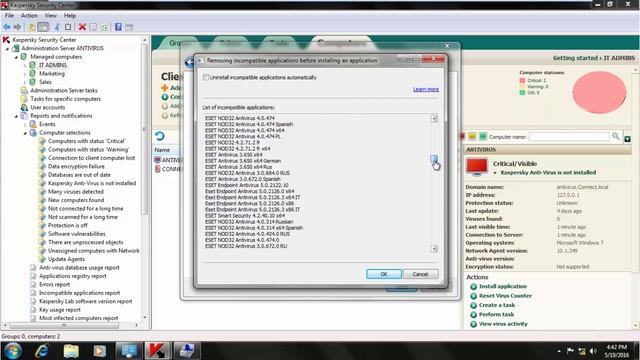Click the red X Delete toolbar icon
Viewport: 640px width, 360px height.
82,27
